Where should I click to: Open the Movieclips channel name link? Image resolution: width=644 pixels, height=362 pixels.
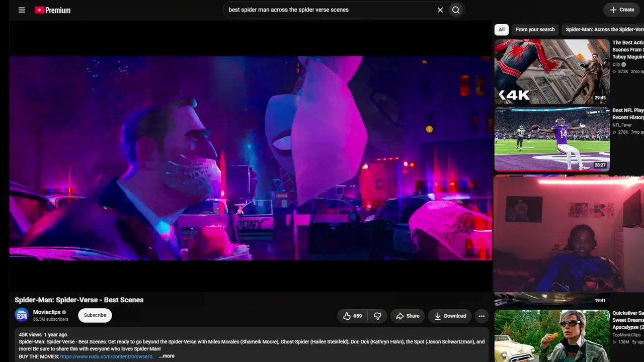pyautogui.click(x=47, y=312)
